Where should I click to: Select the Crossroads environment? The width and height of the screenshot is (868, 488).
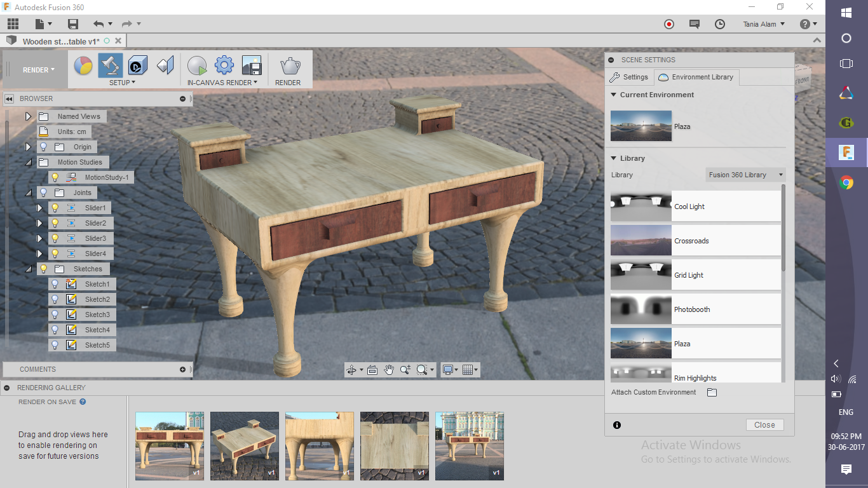pos(695,241)
